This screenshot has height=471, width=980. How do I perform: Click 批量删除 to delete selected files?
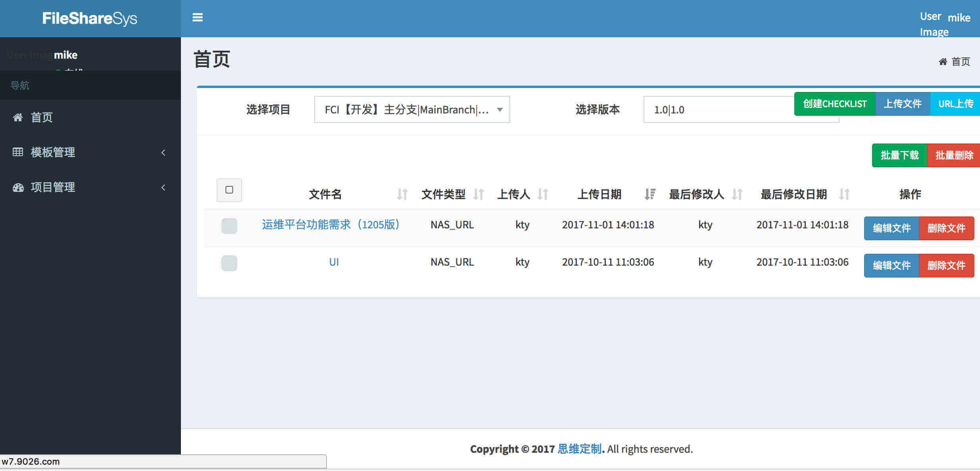[953, 155]
